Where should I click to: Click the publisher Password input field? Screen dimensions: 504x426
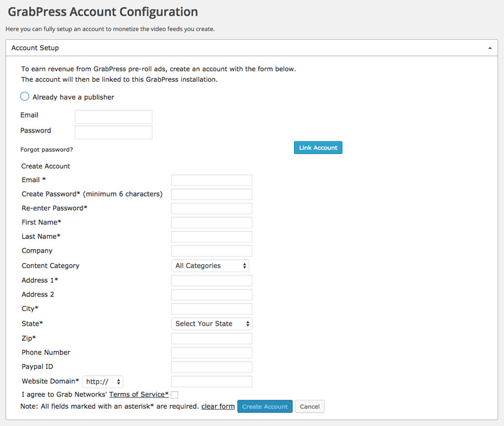114,132
